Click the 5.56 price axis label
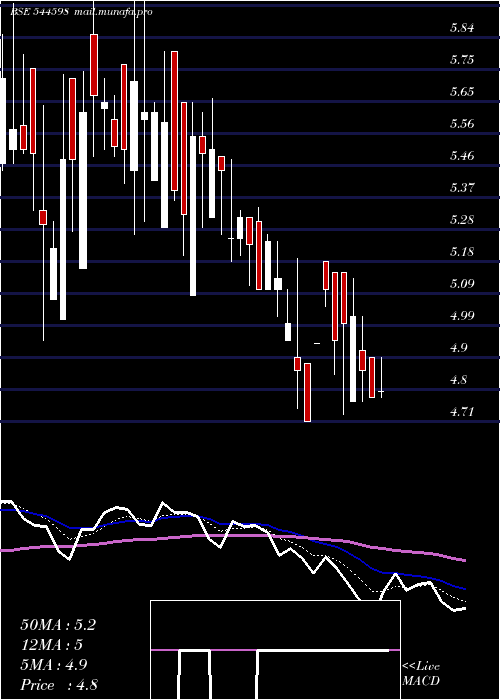 point(462,124)
